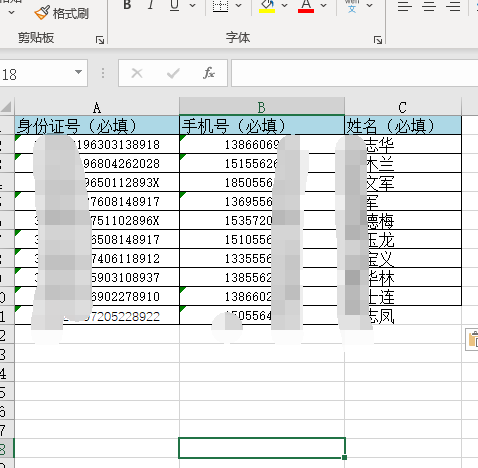Click the phonetic guide (文) icon

click(352, 6)
